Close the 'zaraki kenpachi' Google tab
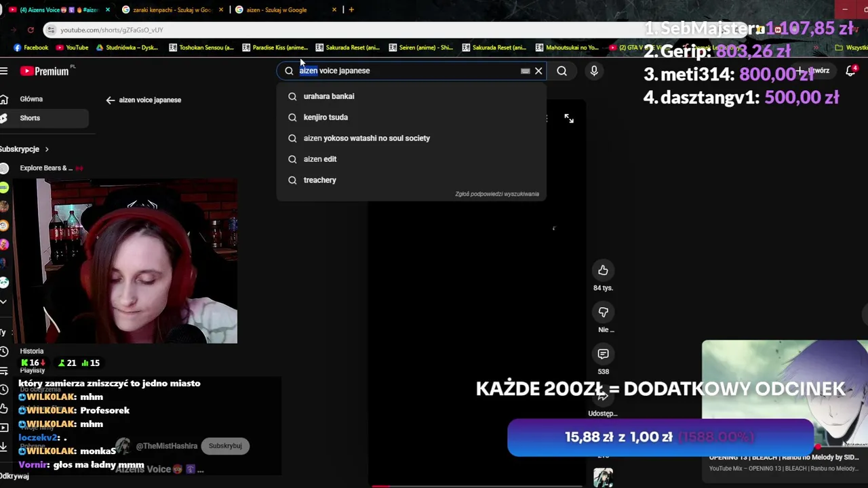 tap(220, 9)
